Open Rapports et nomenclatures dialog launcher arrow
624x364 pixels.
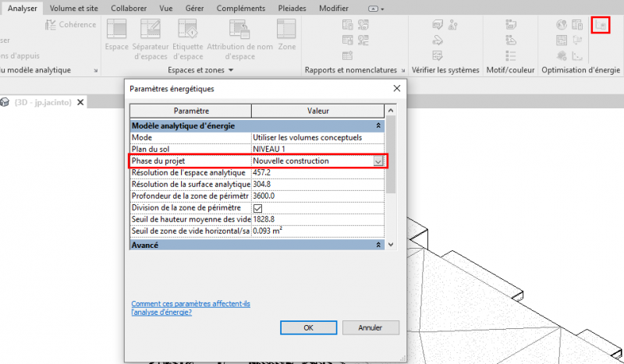click(402, 70)
